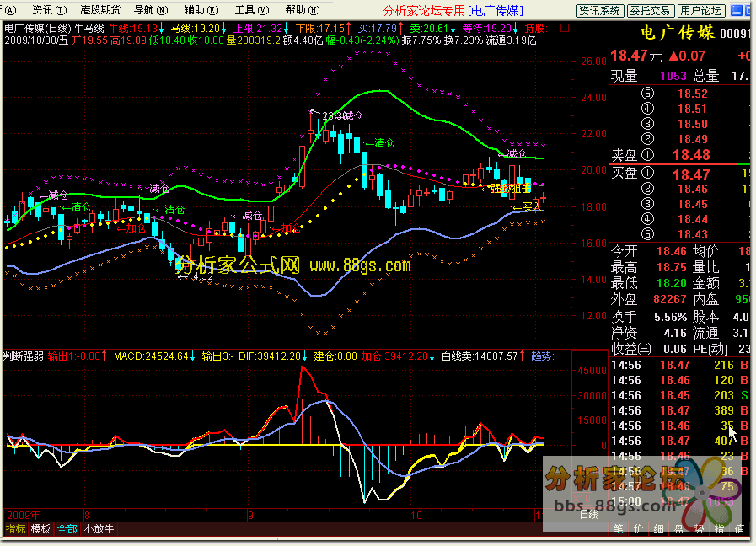Click the blue minimize-window icon at top right
Viewport: 756px width, 546px height.
[737, 10]
